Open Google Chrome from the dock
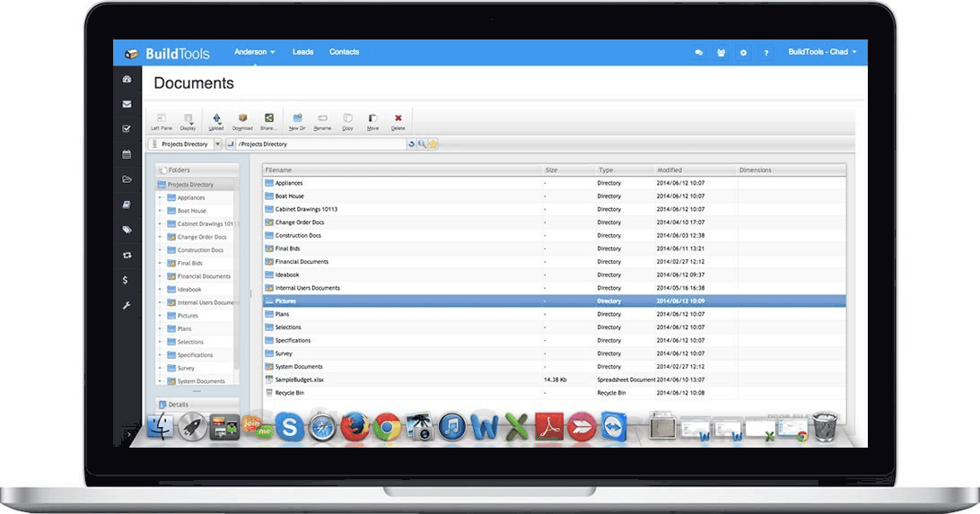 point(388,427)
